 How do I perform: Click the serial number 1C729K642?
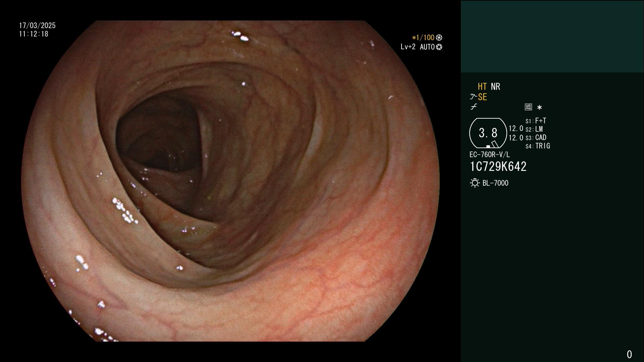pos(498,167)
